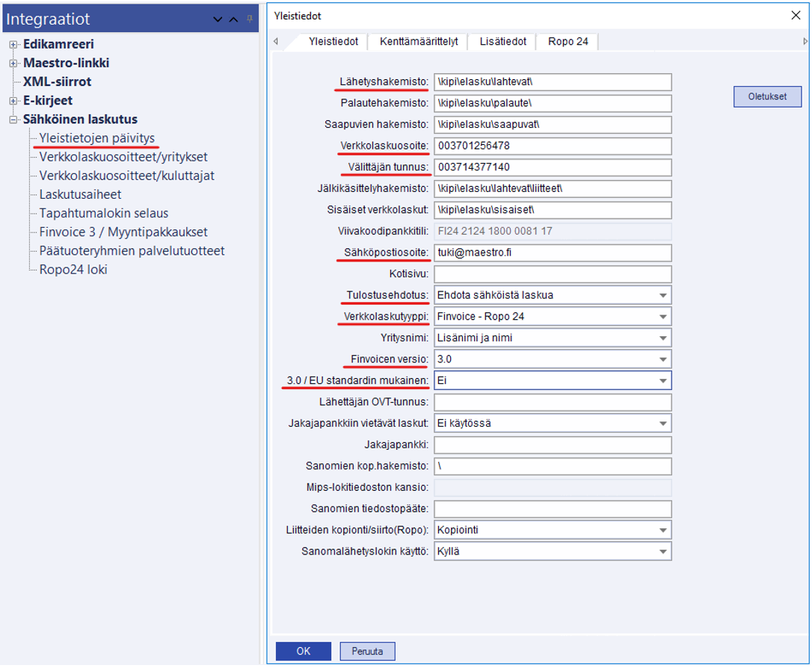
Task: Close the Yleistiedot dialog window
Action: [x=796, y=16]
